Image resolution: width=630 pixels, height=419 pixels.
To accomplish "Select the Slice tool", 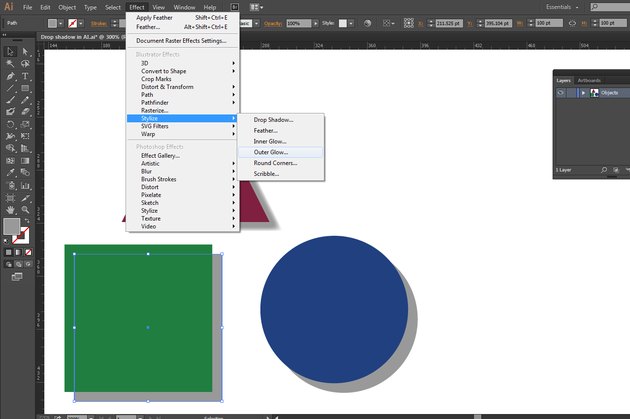I will click(x=25, y=198).
